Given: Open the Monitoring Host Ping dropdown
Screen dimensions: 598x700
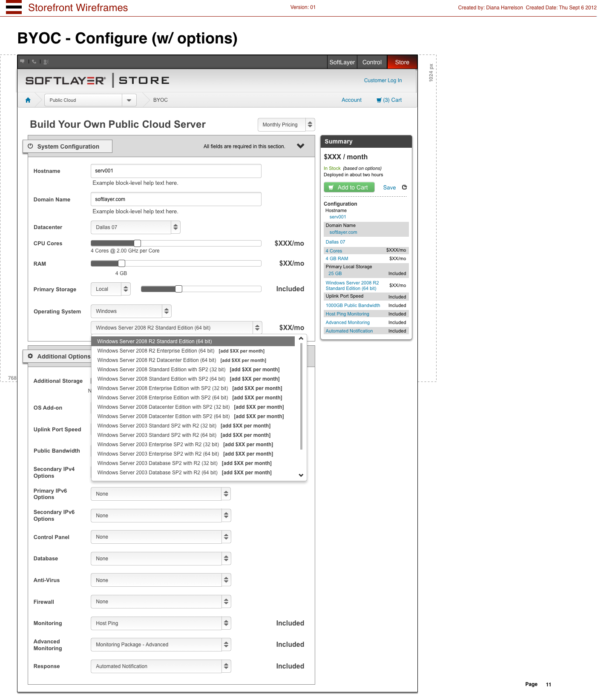Looking at the screenshot, I should pos(161,623).
